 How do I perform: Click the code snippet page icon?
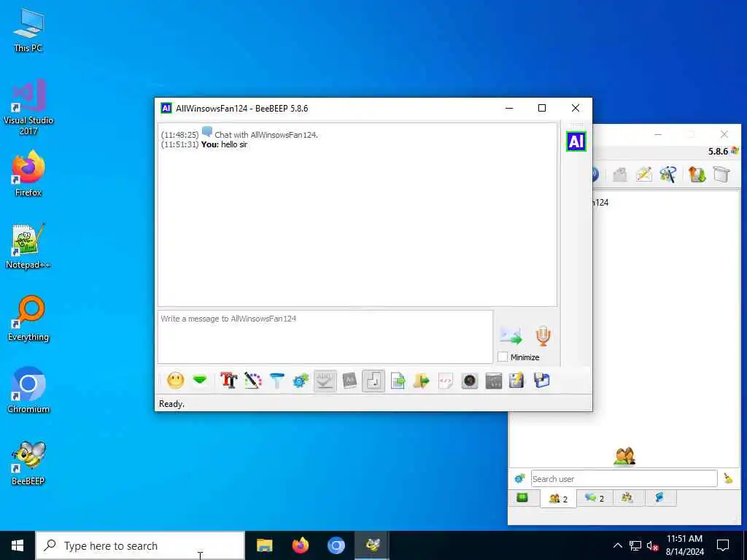pos(446,381)
